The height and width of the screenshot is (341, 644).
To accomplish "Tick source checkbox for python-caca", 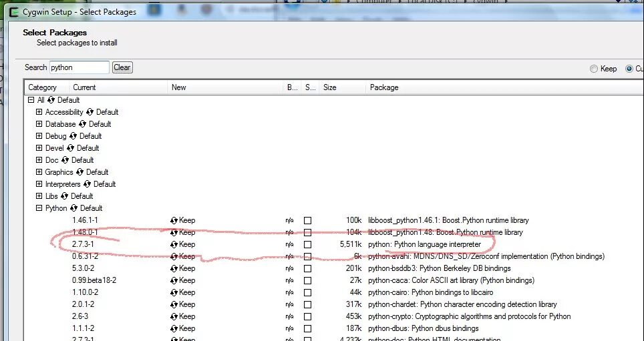I will tap(307, 281).
